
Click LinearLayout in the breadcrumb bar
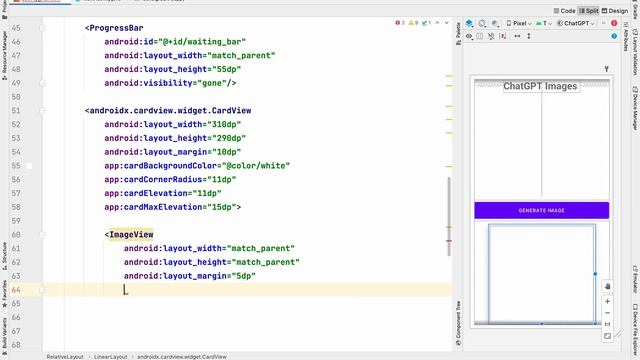(110, 357)
